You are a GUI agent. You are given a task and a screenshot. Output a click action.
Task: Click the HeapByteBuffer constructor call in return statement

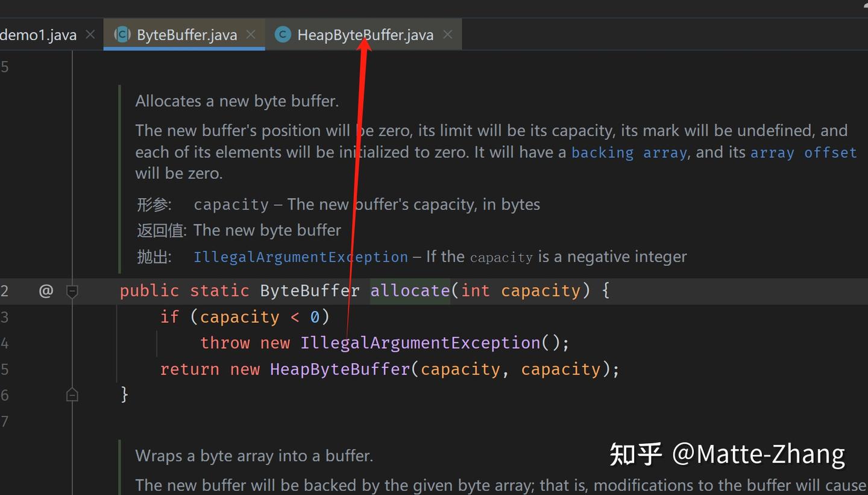(x=339, y=369)
